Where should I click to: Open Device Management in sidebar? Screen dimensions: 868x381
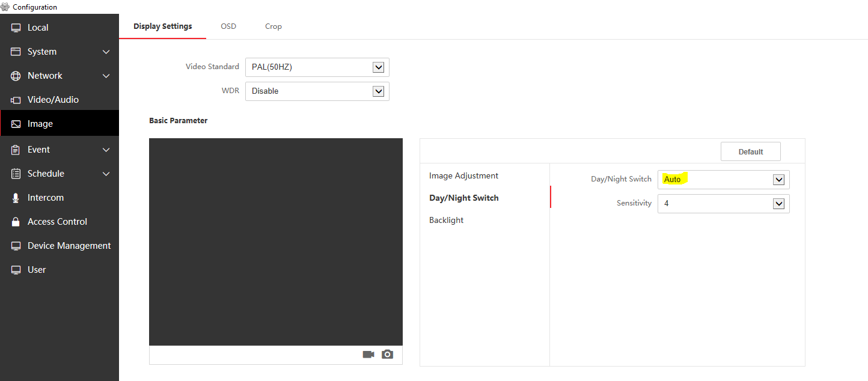[x=69, y=246]
